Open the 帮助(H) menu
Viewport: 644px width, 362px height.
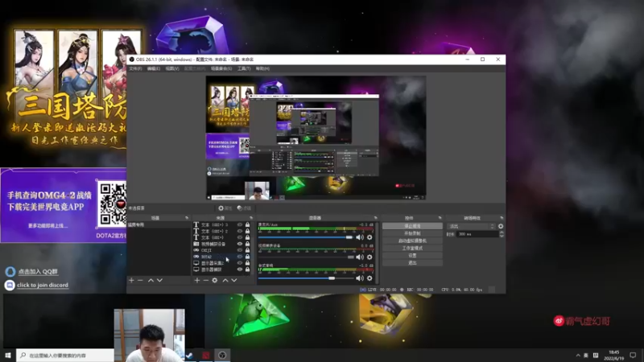pyautogui.click(x=262, y=68)
